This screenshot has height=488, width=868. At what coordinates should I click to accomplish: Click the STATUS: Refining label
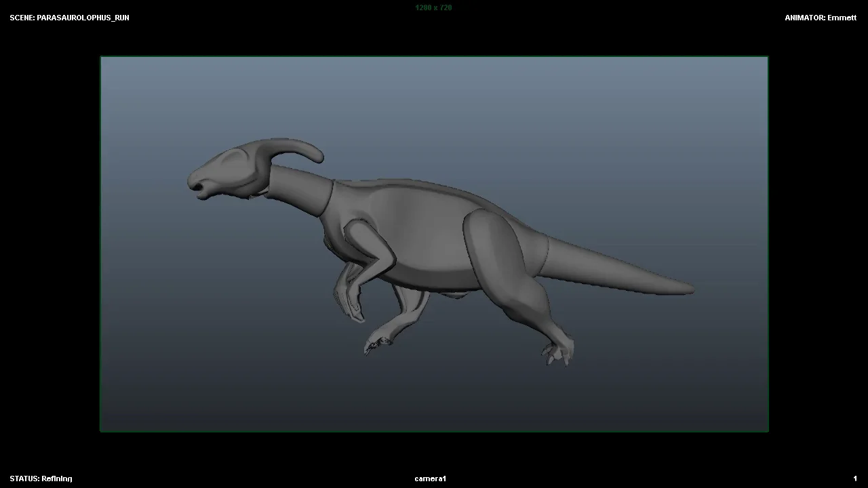click(x=41, y=479)
